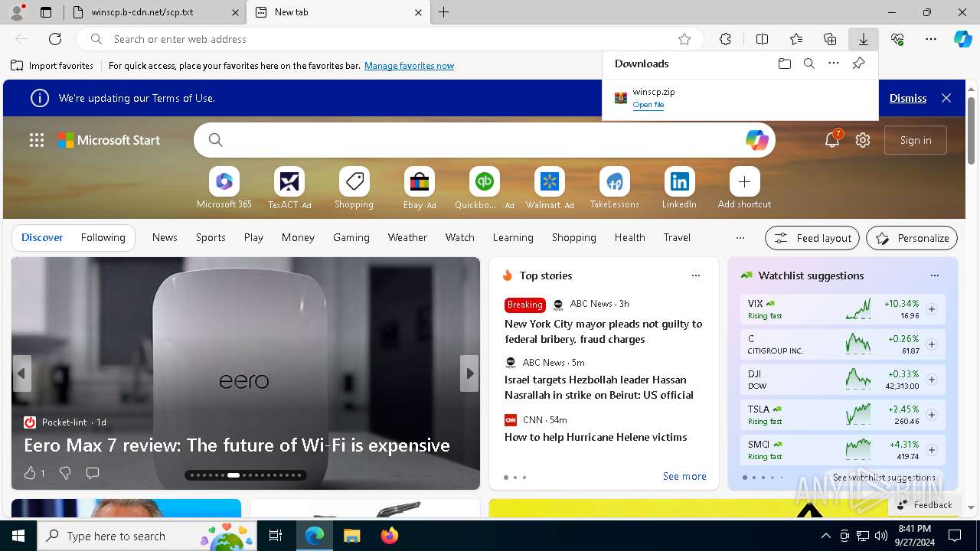Open Top stories more options menu

(x=696, y=275)
